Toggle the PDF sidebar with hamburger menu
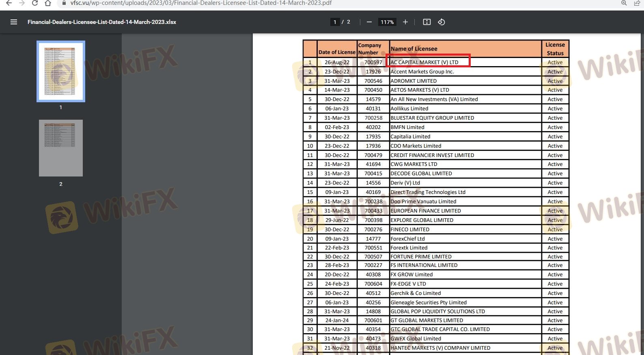 (x=14, y=22)
